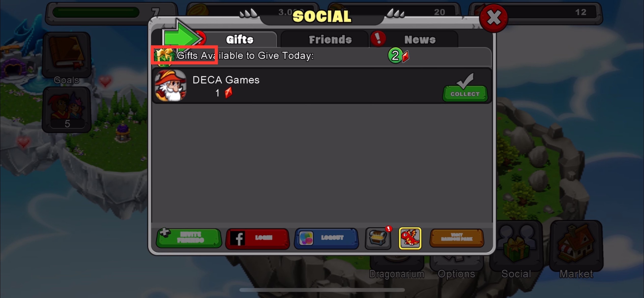Switch to the Friends tab
This screenshot has height=298, width=644.
[x=331, y=39]
